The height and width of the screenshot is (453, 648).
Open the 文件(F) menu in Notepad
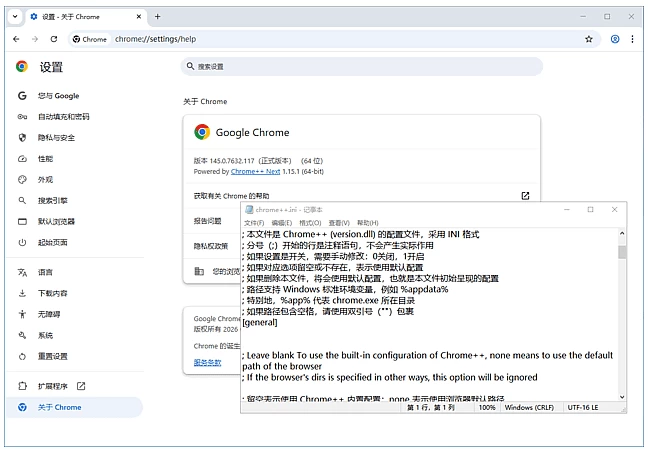254,222
